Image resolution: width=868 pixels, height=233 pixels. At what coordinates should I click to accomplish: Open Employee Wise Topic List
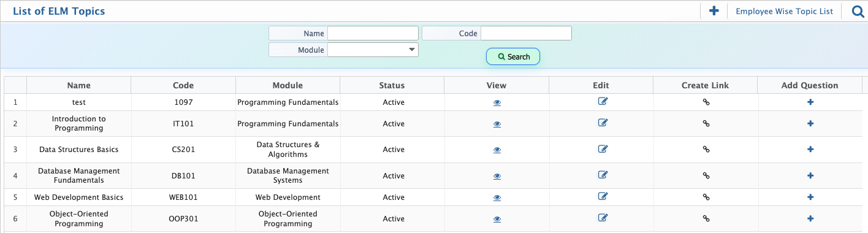[x=784, y=11]
